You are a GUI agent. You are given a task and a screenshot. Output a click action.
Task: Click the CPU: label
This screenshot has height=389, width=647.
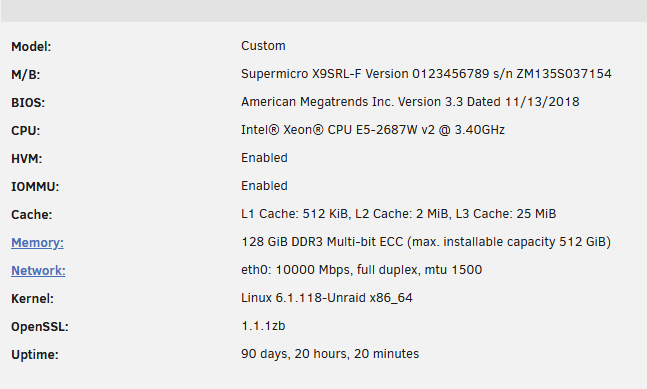(x=26, y=131)
